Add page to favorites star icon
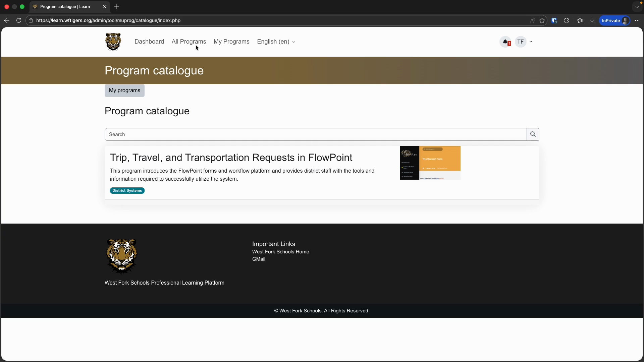This screenshot has height=362, width=644. click(542, 20)
